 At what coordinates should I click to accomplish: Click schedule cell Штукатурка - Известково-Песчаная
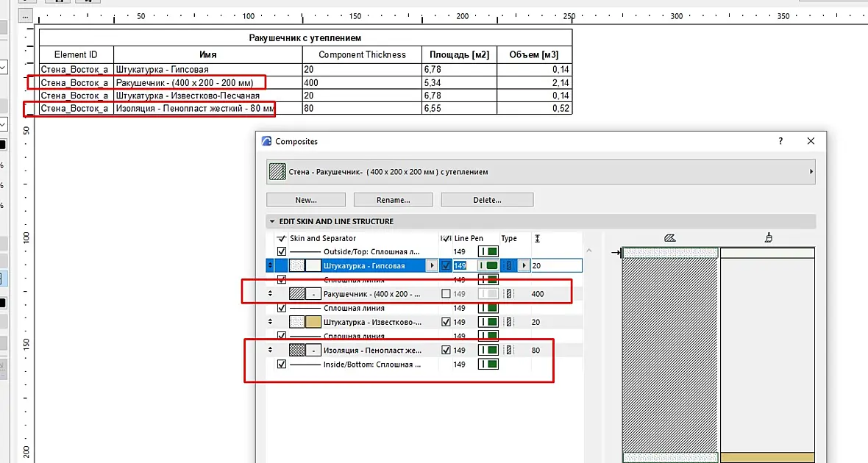[188, 96]
